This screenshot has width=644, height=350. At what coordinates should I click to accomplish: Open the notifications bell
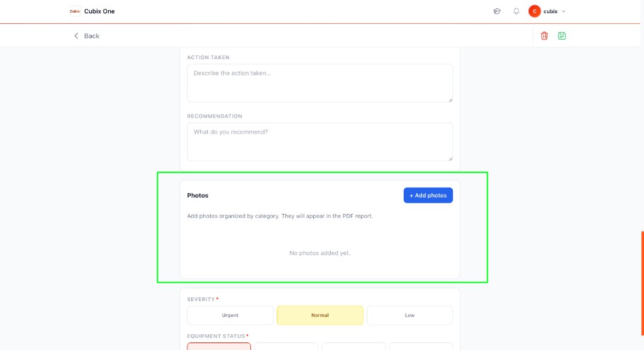click(x=516, y=11)
